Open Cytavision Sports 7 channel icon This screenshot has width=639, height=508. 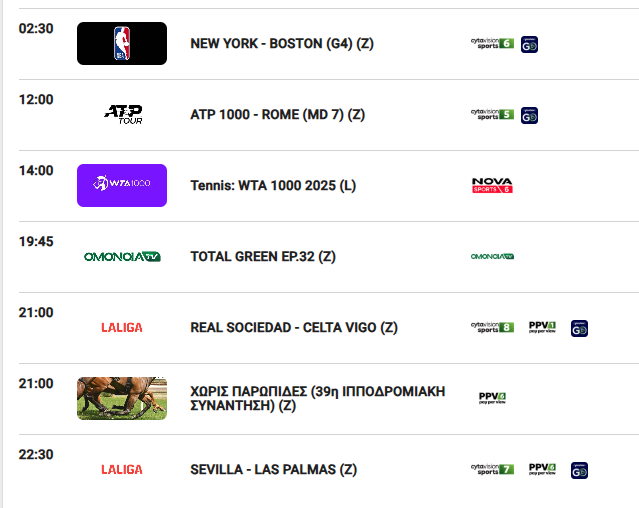[492, 469]
